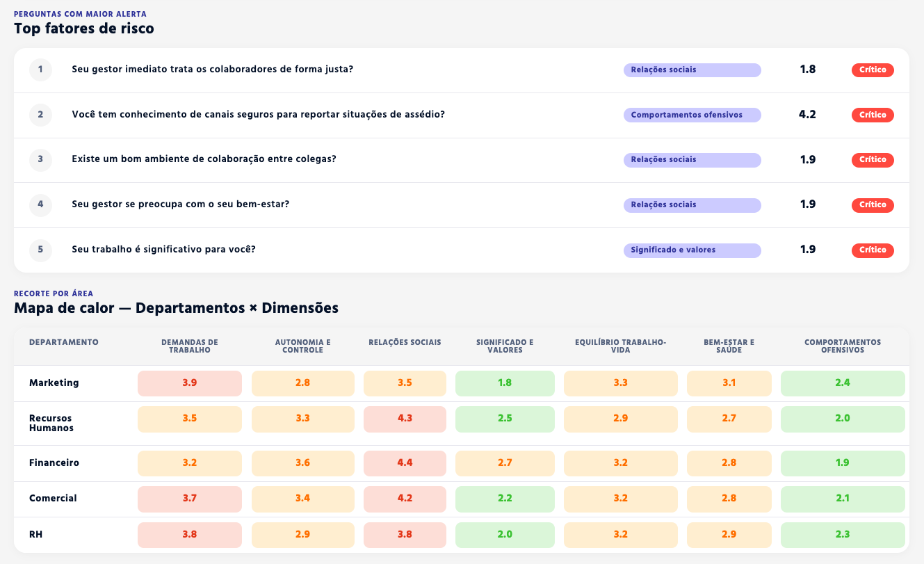Click the rank badge "5" next to the last question
924x564 pixels.
[x=40, y=250]
